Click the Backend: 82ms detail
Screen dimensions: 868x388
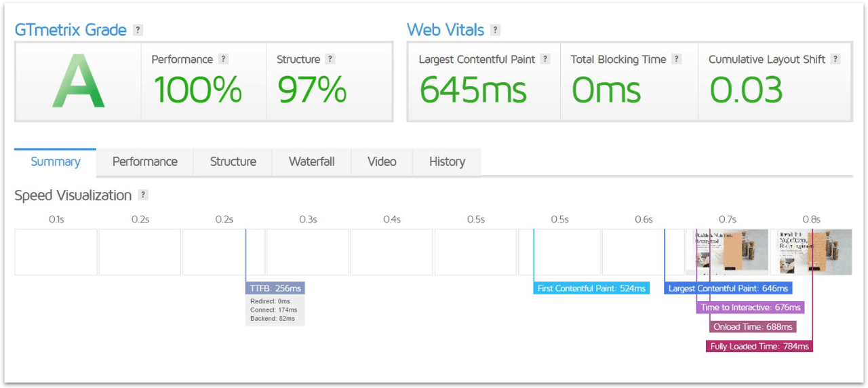point(273,318)
